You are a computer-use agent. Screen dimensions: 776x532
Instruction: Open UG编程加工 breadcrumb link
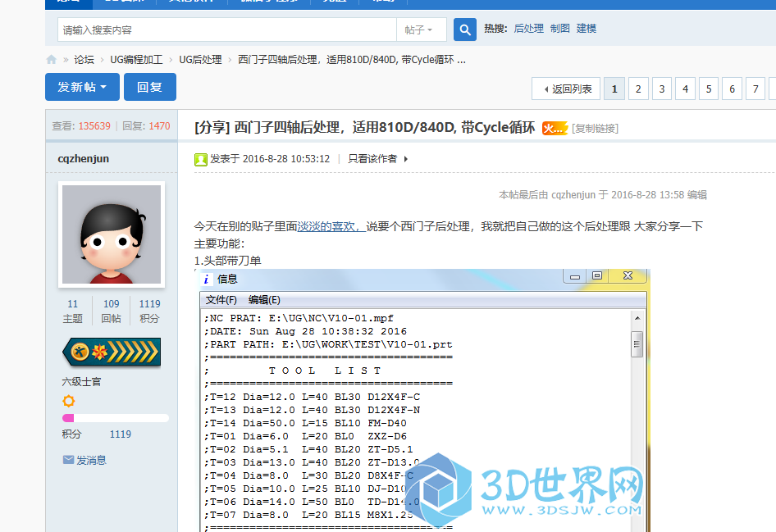[x=136, y=60]
